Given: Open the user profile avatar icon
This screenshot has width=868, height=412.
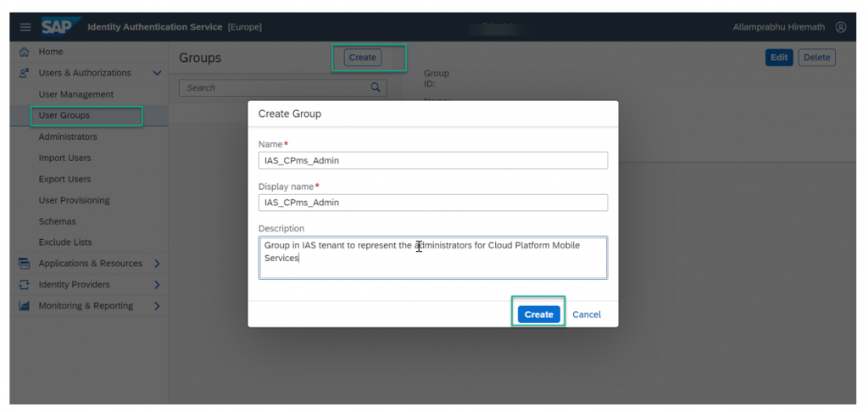Looking at the screenshot, I should (x=841, y=27).
